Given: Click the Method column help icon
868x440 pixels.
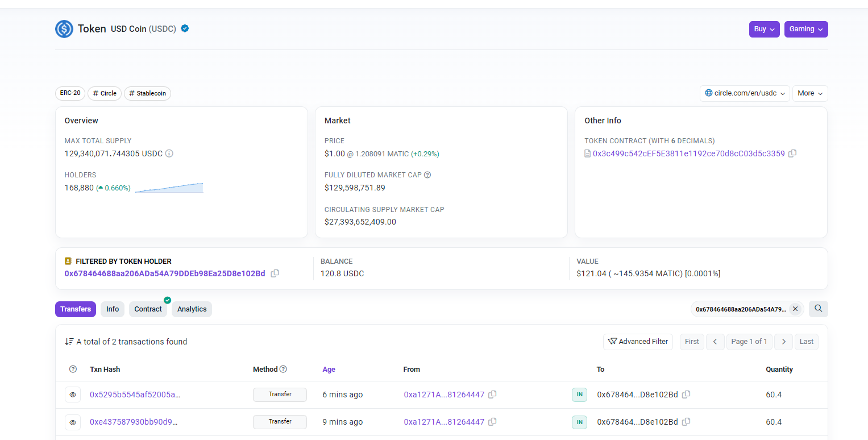Looking at the screenshot, I should 283,370.
